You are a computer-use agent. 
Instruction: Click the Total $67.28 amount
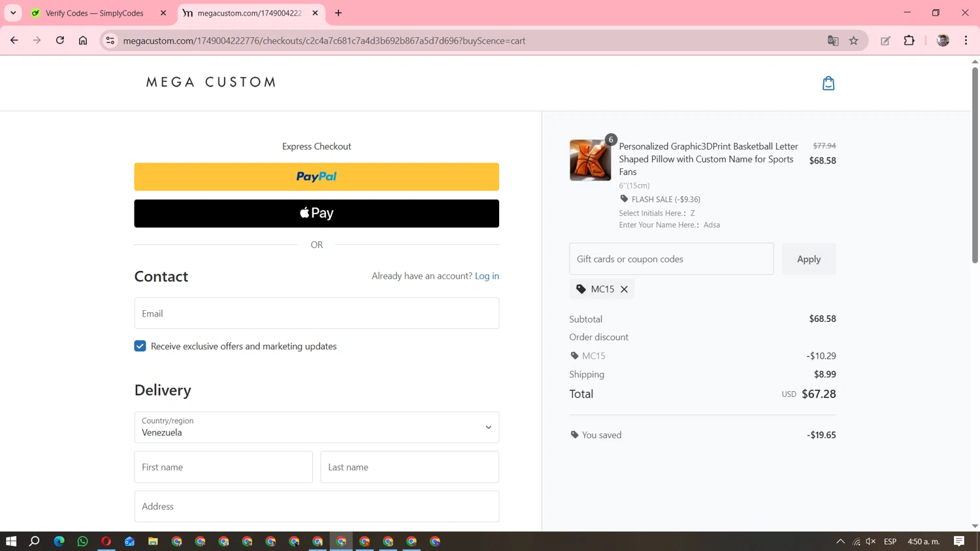click(x=819, y=394)
